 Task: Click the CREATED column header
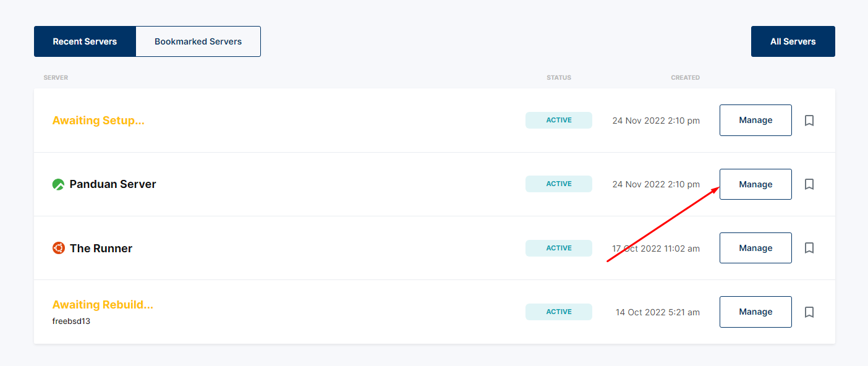point(685,77)
